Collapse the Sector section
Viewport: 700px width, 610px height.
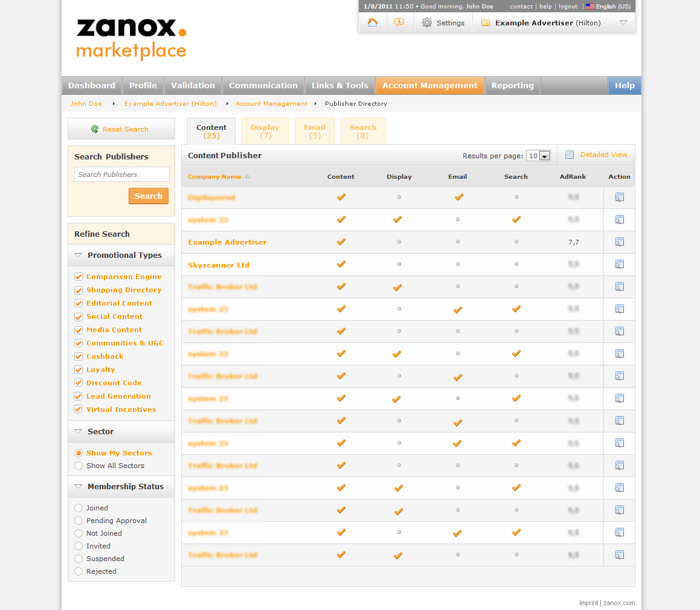coord(78,431)
